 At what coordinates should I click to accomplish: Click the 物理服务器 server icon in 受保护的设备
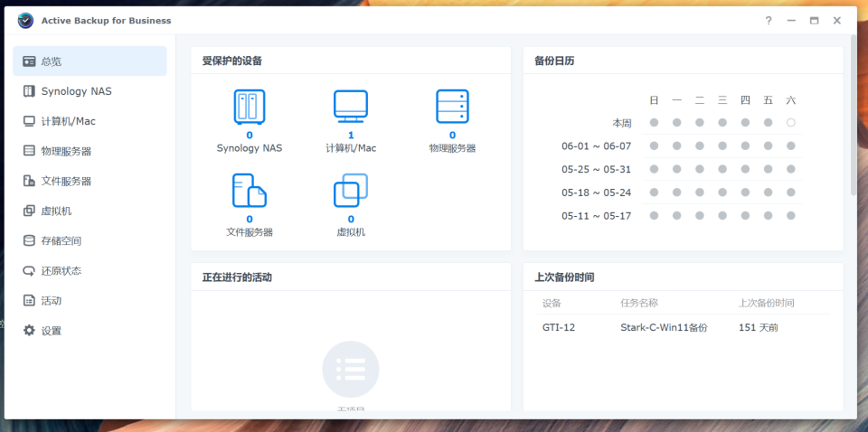pyautogui.click(x=452, y=107)
